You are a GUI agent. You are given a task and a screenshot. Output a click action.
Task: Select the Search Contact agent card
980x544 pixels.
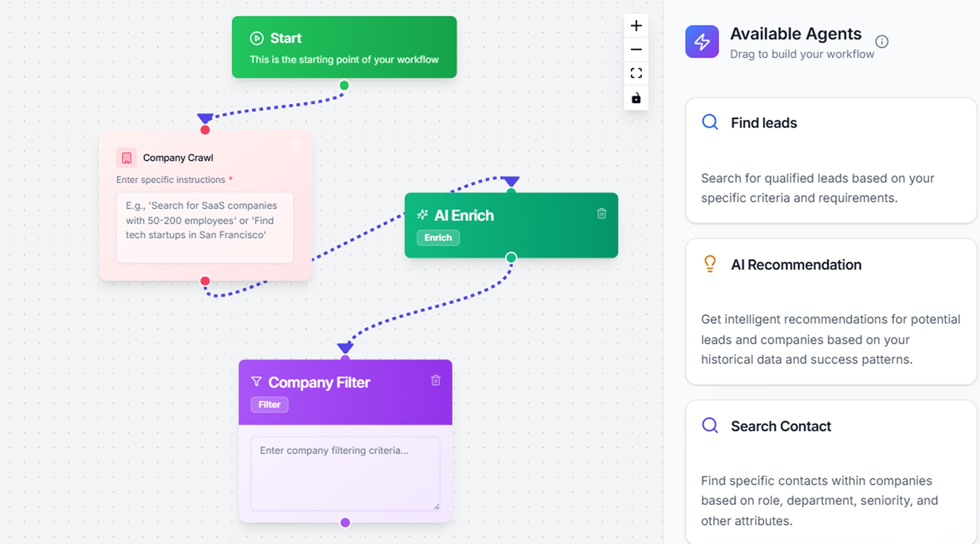[831, 472]
